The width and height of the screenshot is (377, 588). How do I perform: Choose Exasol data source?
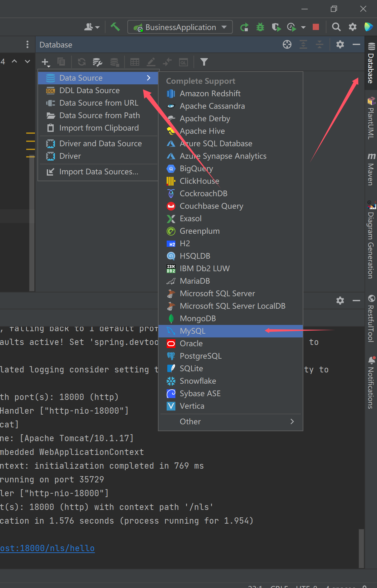coord(231,218)
